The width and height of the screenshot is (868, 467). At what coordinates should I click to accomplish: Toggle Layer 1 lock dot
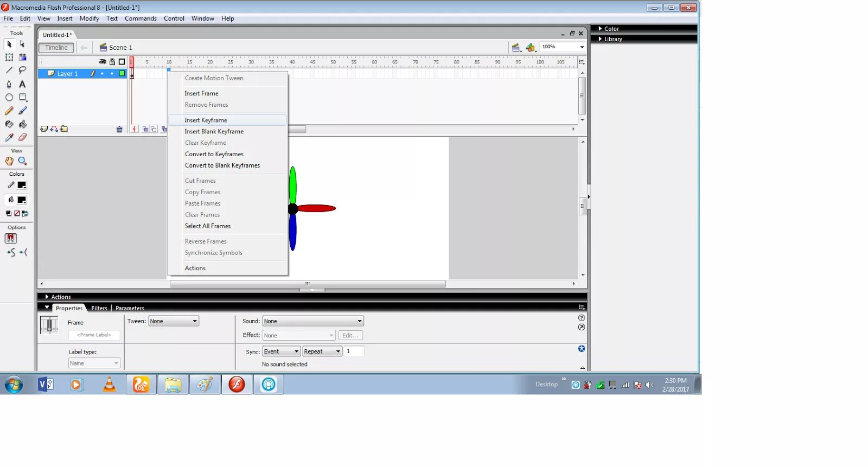pyautogui.click(x=112, y=74)
